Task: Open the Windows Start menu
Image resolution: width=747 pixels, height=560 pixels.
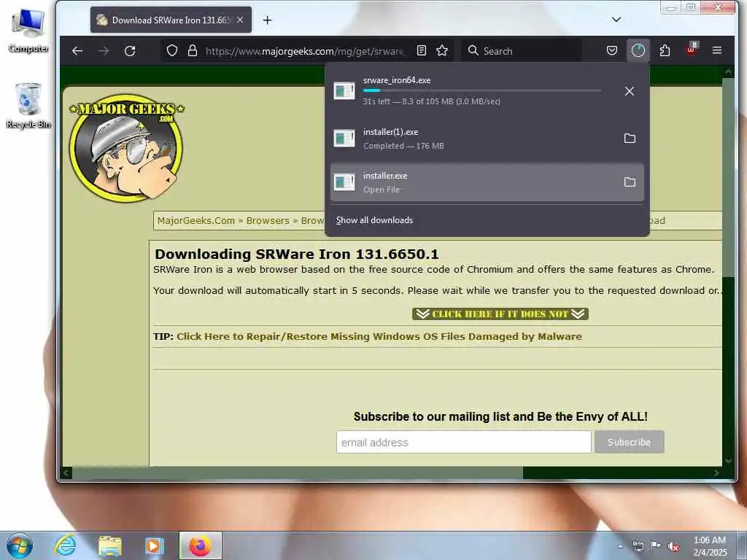Action: (x=19, y=545)
